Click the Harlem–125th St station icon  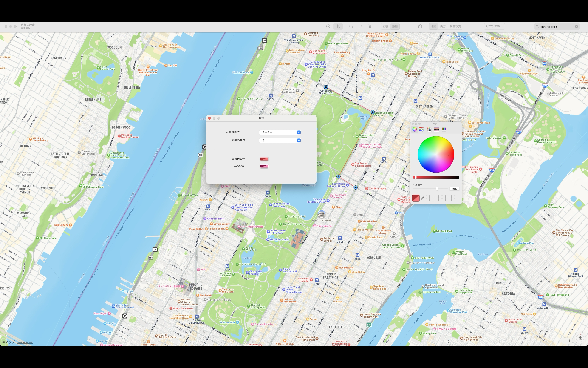pos(430,54)
